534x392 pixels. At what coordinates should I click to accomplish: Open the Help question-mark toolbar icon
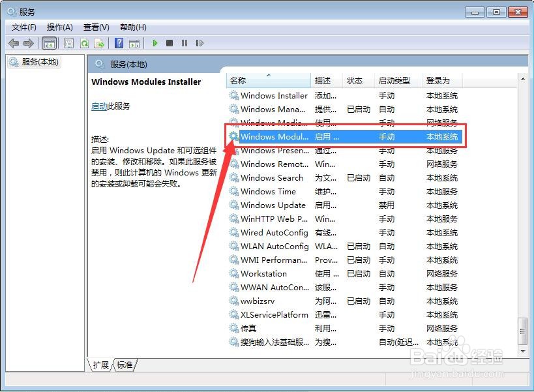119,43
